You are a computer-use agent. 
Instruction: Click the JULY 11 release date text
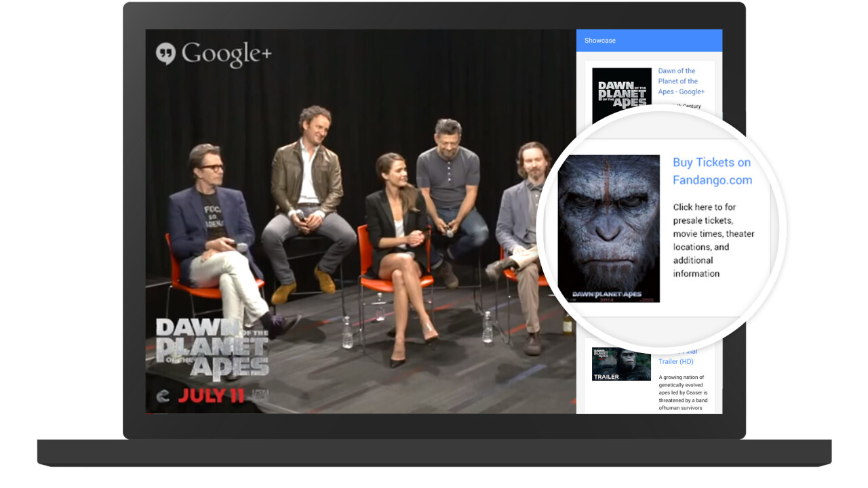click(x=210, y=396)
